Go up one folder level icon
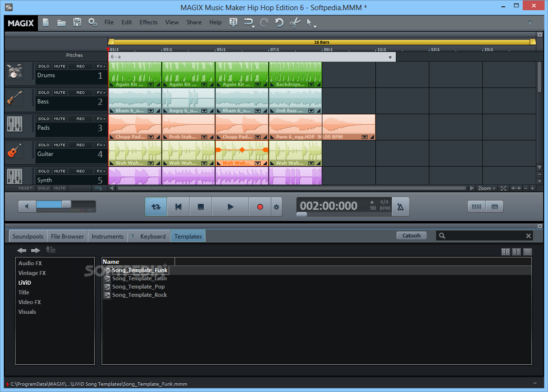The image size is (548, 392). coord(51,250)
